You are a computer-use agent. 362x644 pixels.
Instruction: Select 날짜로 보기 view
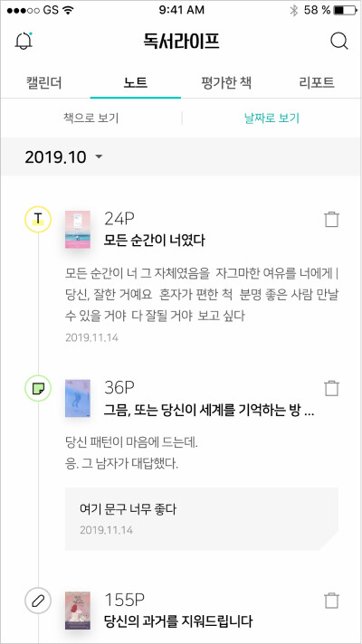pos(271,118)
